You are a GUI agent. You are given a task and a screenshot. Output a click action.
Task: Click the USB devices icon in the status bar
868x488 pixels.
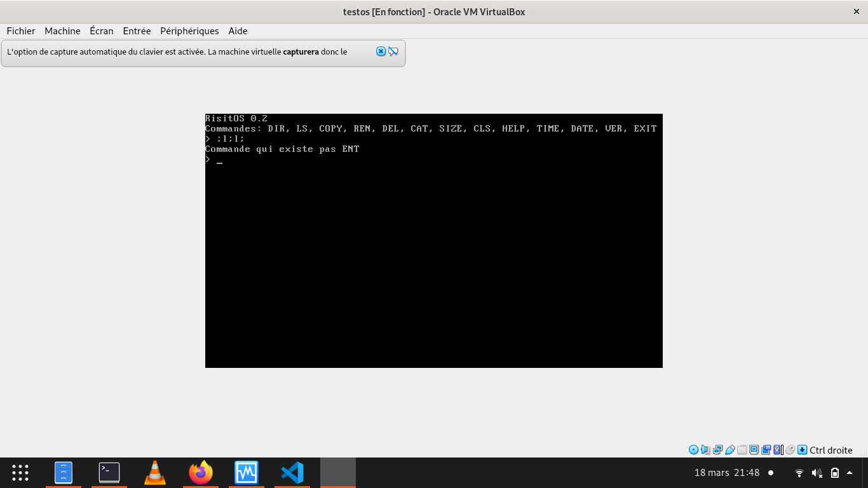tap(729, 450)
